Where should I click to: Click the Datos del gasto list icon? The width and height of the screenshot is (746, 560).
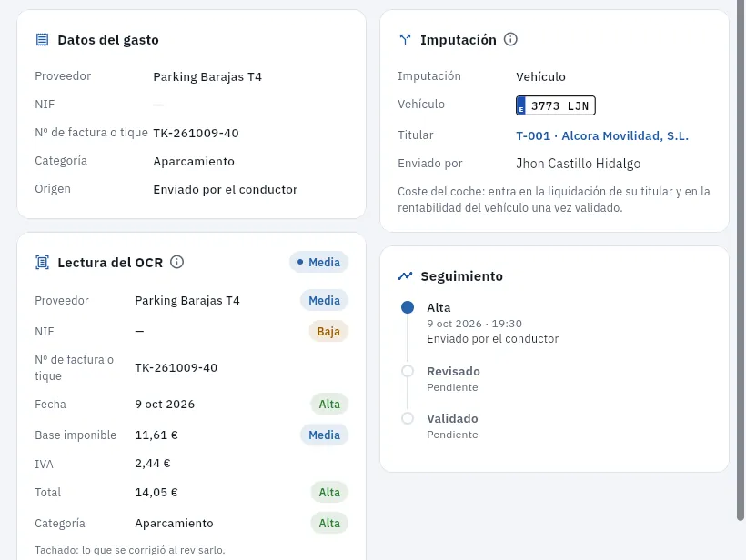(x=43, y=39)
